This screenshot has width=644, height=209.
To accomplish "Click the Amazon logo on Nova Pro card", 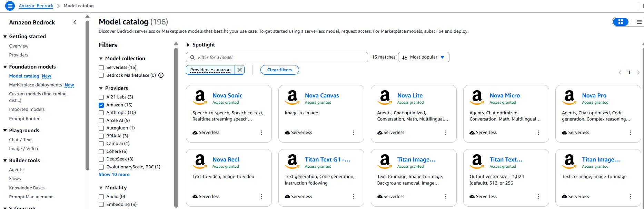I will coord(569,98).
